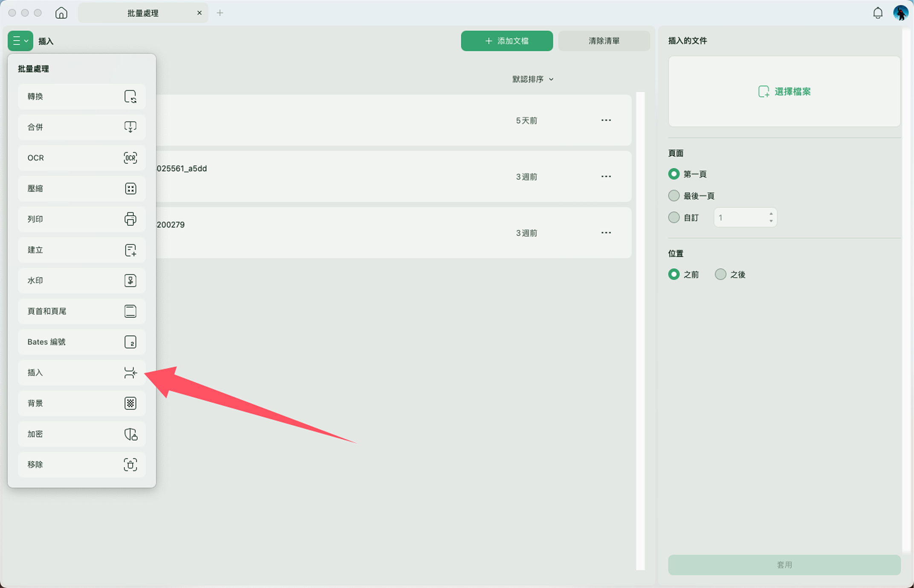This screenshot has height=588, width=914.
Task: Select 第一頁 radio button
Action: (x=674, y=174)
